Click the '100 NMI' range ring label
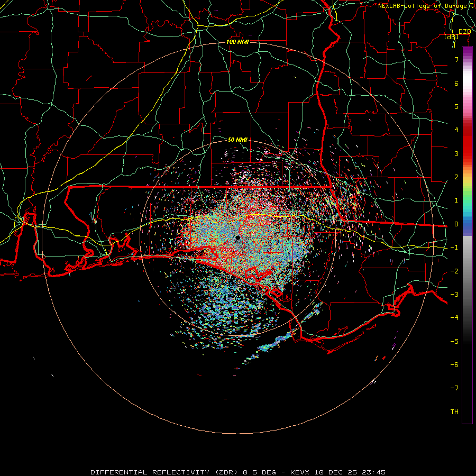The image size is (476, 476). pyautogui.click(x=237, y=42)
